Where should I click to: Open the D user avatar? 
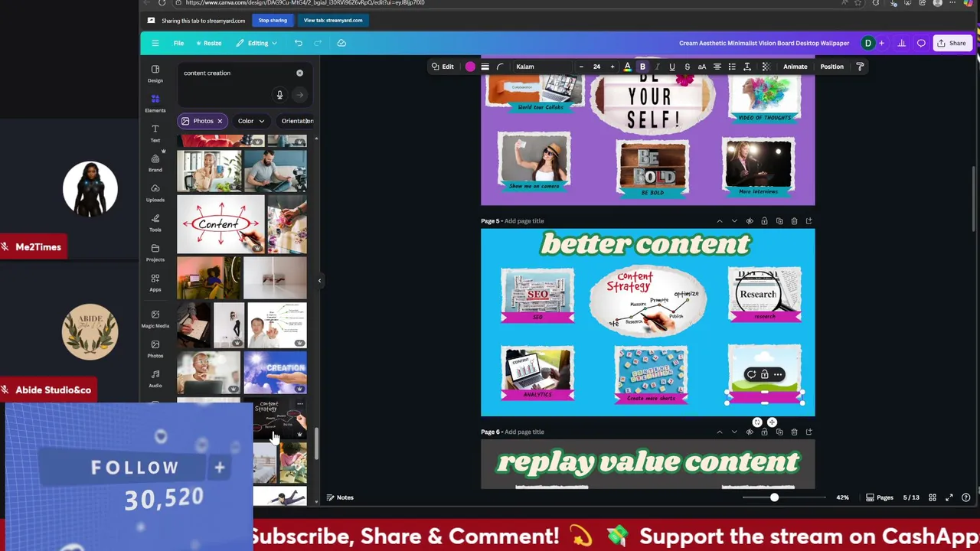coord(867,43)
